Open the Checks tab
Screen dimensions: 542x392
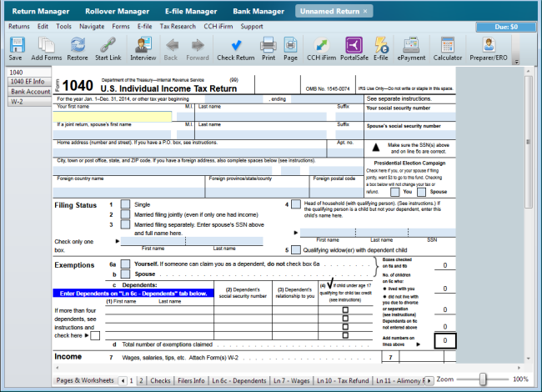point(160,380)
